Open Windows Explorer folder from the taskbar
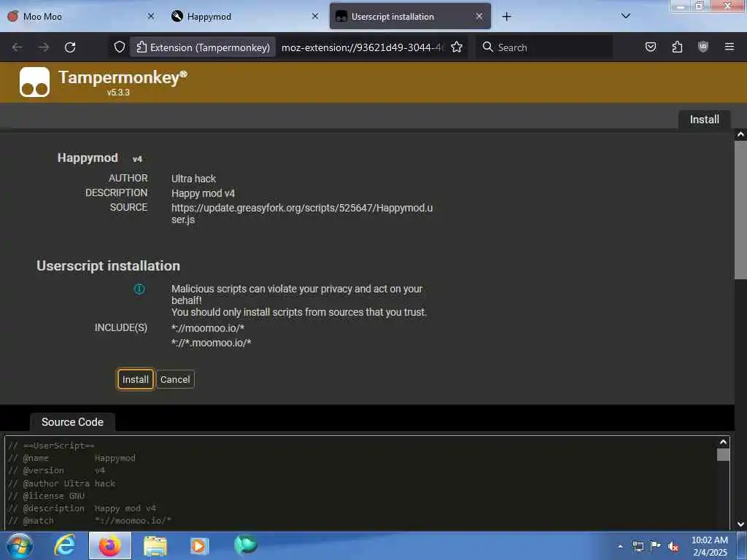Viewport: 747px width, 560px height. [x=155, y=546]
